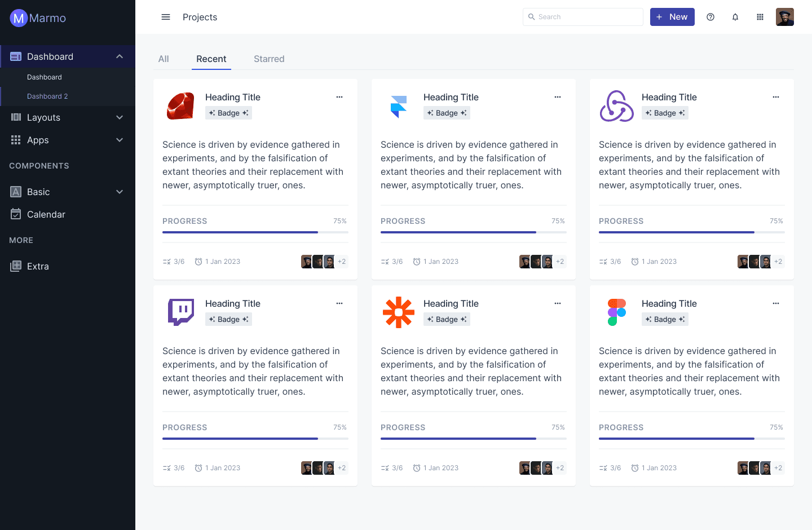
Task: Click the New button
Action: 672,17
